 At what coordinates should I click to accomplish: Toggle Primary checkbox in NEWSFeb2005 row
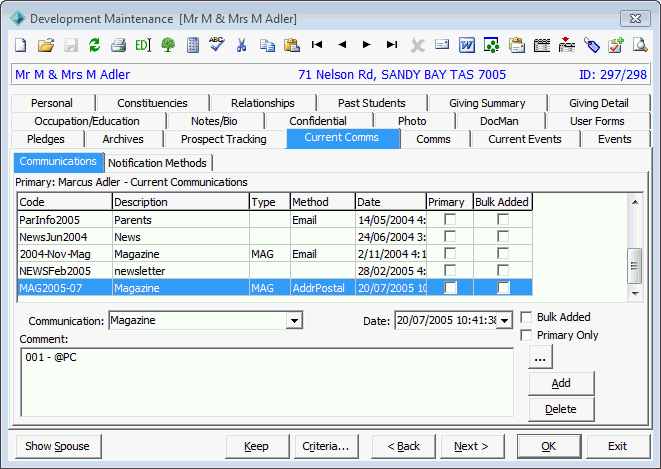[450, 270]
